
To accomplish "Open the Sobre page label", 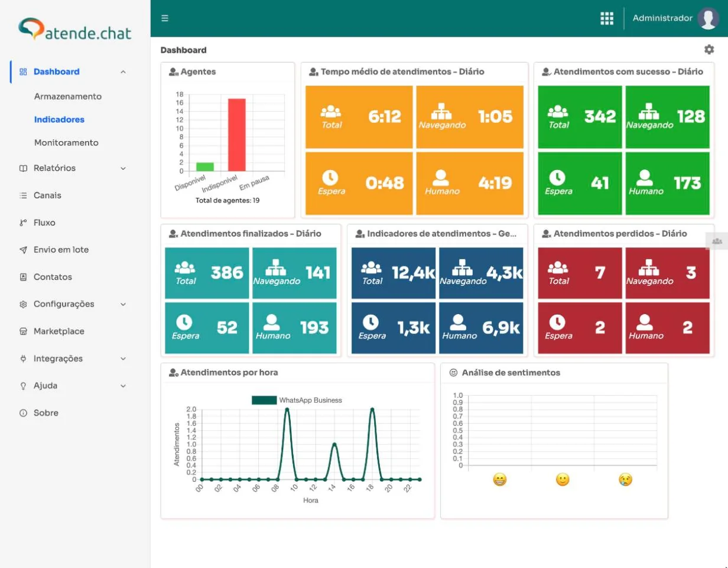I will click(46, 413).
